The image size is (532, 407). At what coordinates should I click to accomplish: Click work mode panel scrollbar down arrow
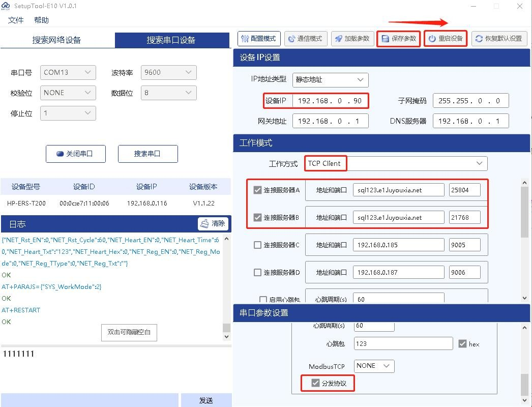tap(524, 298)
